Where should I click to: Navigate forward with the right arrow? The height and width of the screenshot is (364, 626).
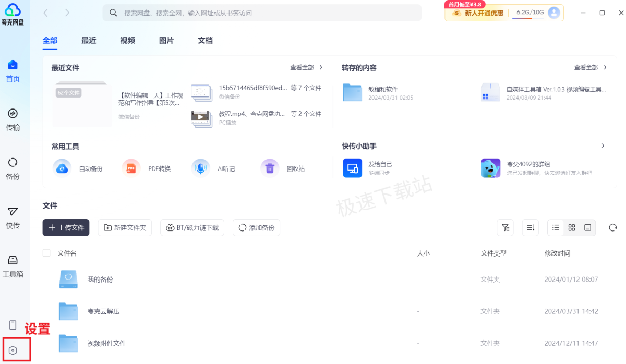(x=67, y=13)
